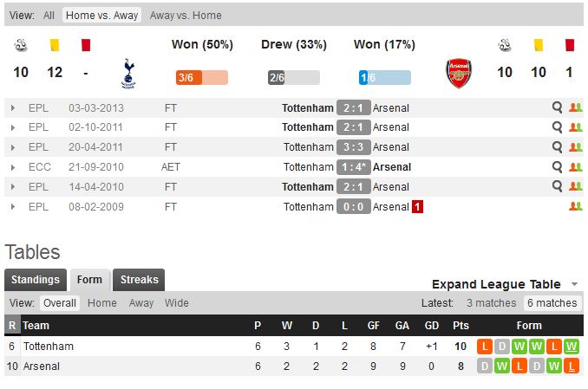
Task: Click the orange Won 3/6 progress bar
Action: click(x=201, y=78)
